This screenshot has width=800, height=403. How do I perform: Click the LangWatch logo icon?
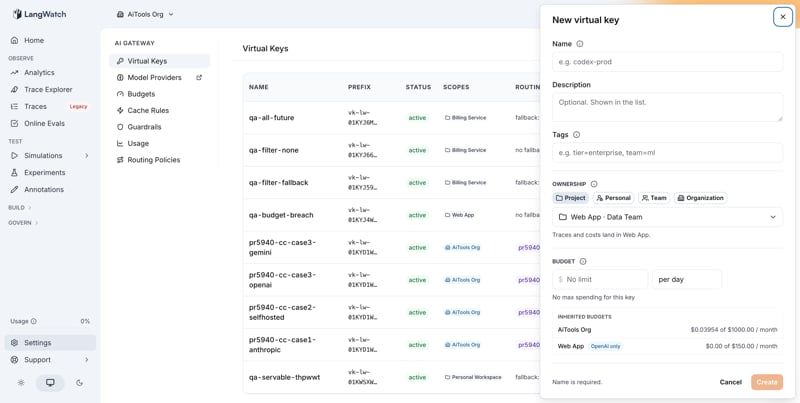point(17,14)
